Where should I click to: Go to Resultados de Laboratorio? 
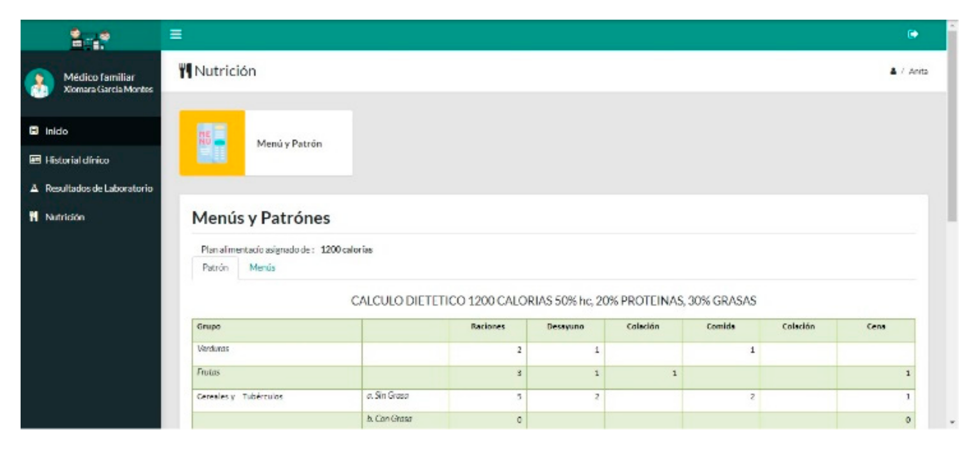(99, 188)
